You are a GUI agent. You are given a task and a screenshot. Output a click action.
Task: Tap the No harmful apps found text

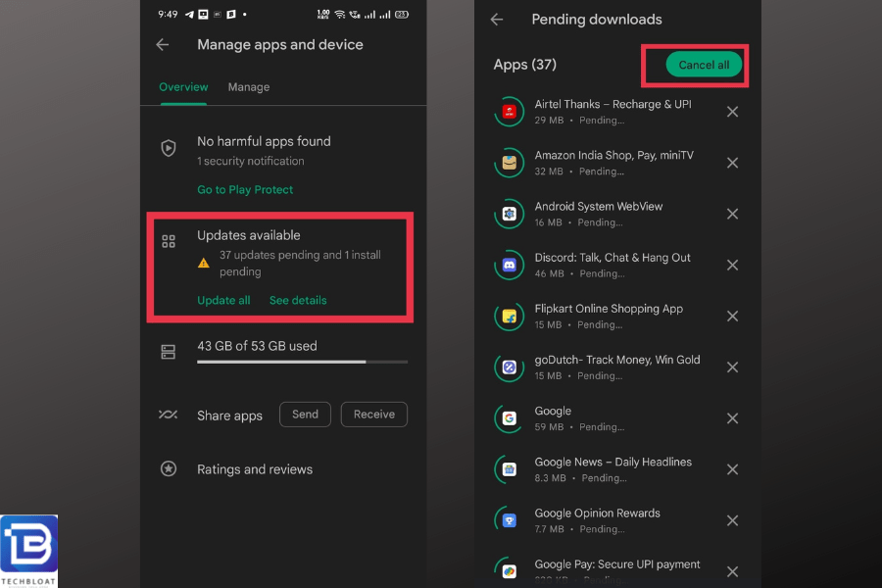[264, 141]
